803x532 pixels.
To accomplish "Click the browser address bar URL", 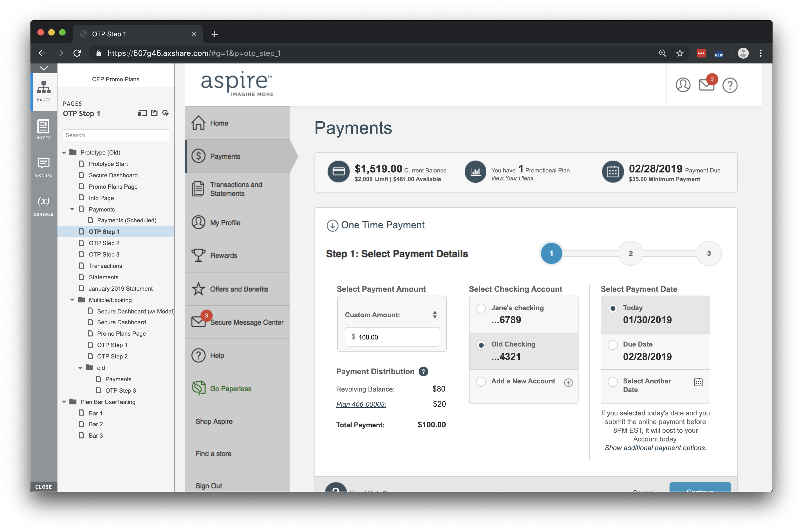I will (194, 53).
